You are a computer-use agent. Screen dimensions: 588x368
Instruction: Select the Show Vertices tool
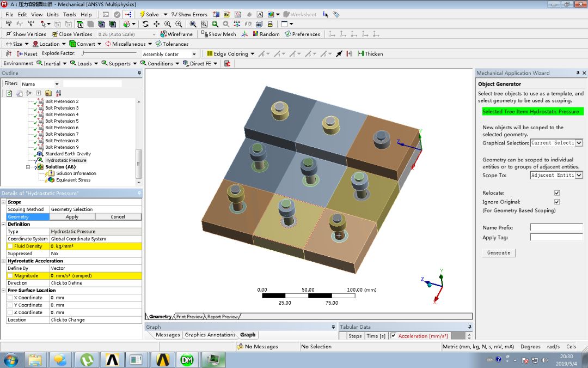click(26, 34)
